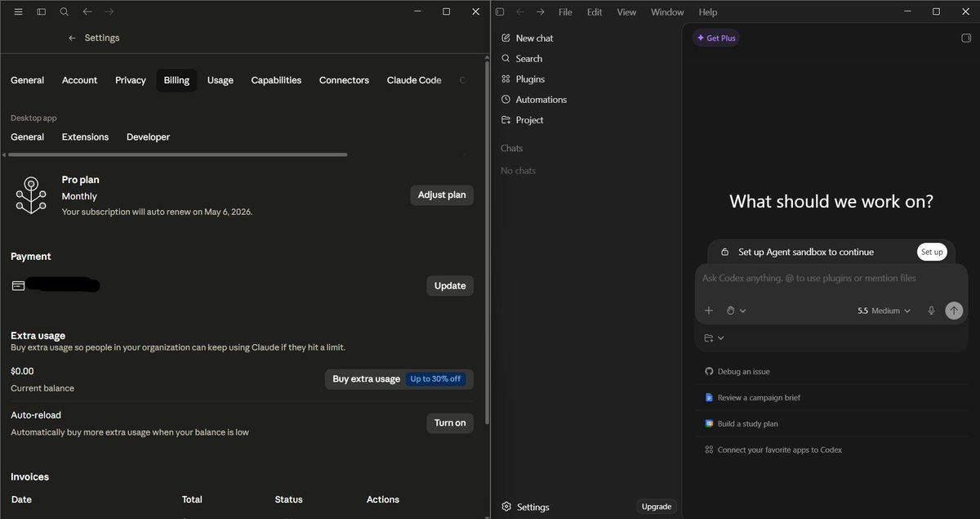Screen dimensions: 980x519
Task: Open the top General settings tab
Action: 27,80
